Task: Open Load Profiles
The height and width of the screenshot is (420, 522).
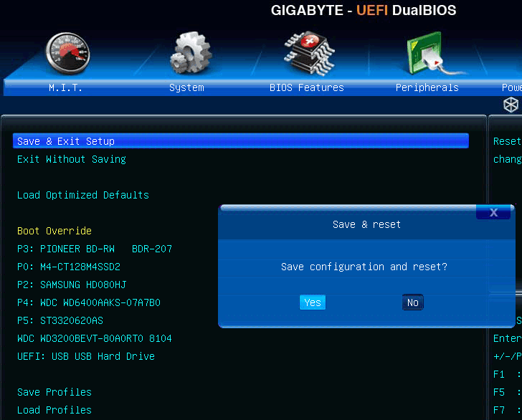Action: [x=54, y=410]
